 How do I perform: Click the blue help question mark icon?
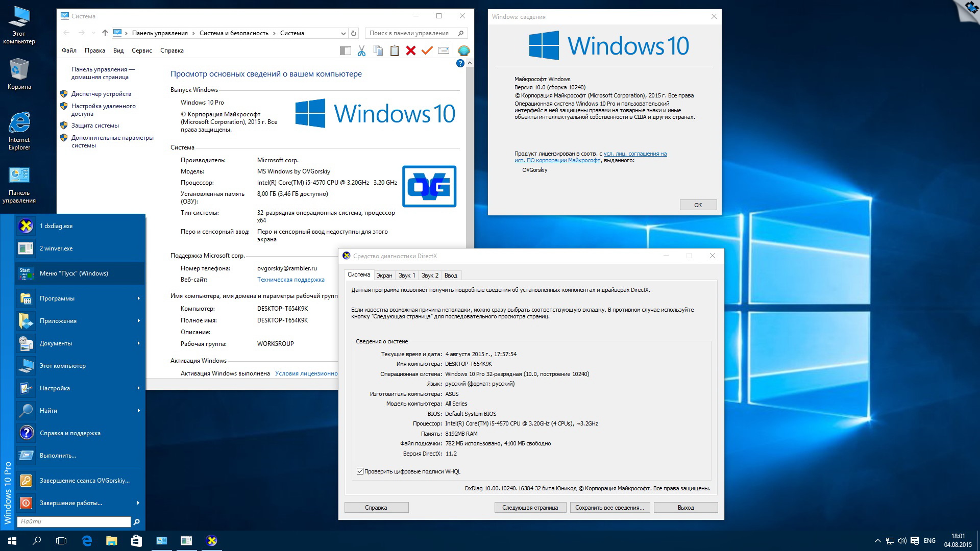click(460, 63)
